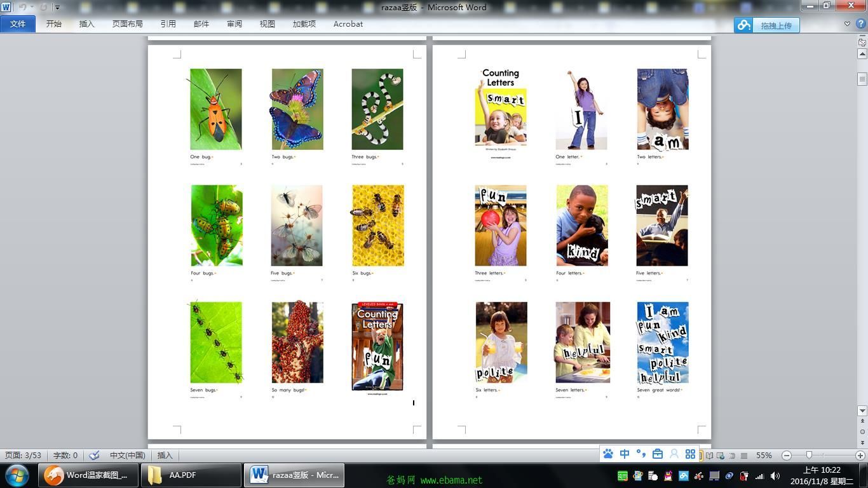This screenshot has width=868, height=488.
Task: Toggle the IME punctuation mode icon
Action: coord(641,454)
